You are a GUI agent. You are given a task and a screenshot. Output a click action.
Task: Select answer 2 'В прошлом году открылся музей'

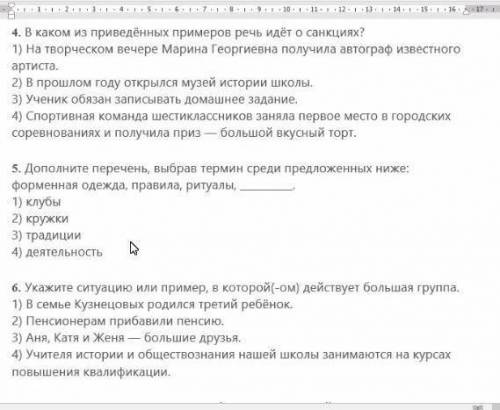162,83
